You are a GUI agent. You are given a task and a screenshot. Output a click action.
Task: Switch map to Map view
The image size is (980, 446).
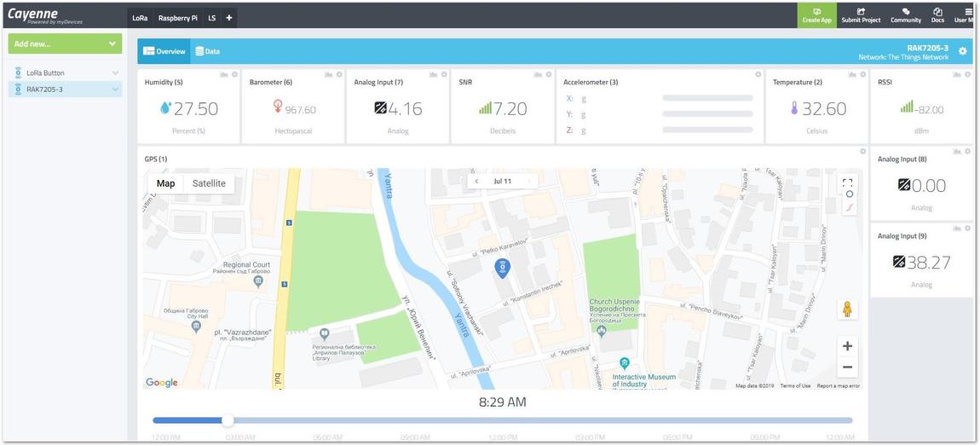click(165, 183)
